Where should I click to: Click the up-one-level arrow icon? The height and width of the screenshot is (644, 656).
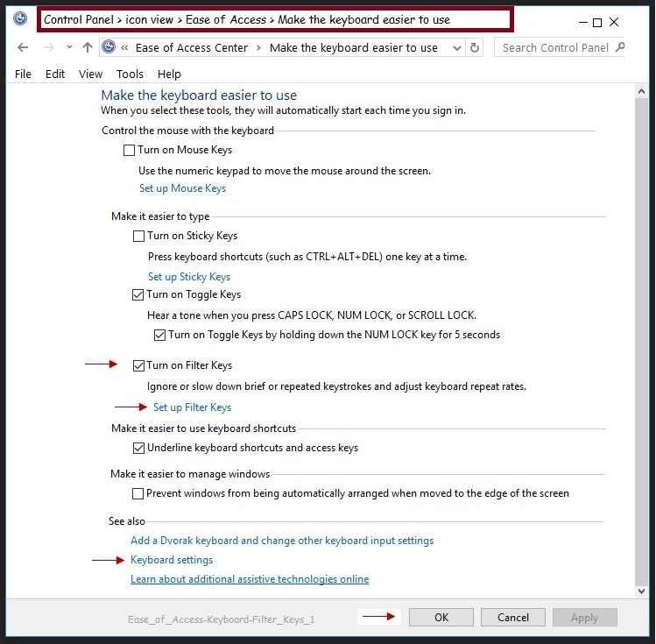click(x=88, y=47)
